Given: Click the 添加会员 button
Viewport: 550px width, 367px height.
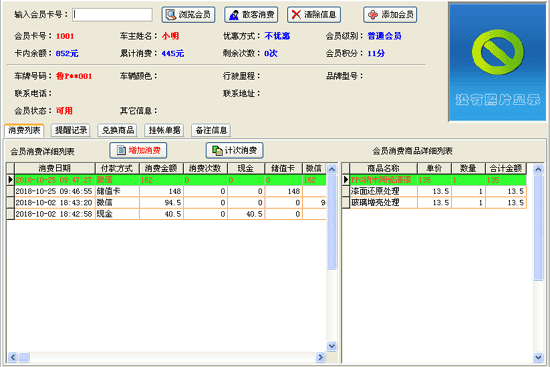Looking at the screenshot, I should [x=390, y=14].
